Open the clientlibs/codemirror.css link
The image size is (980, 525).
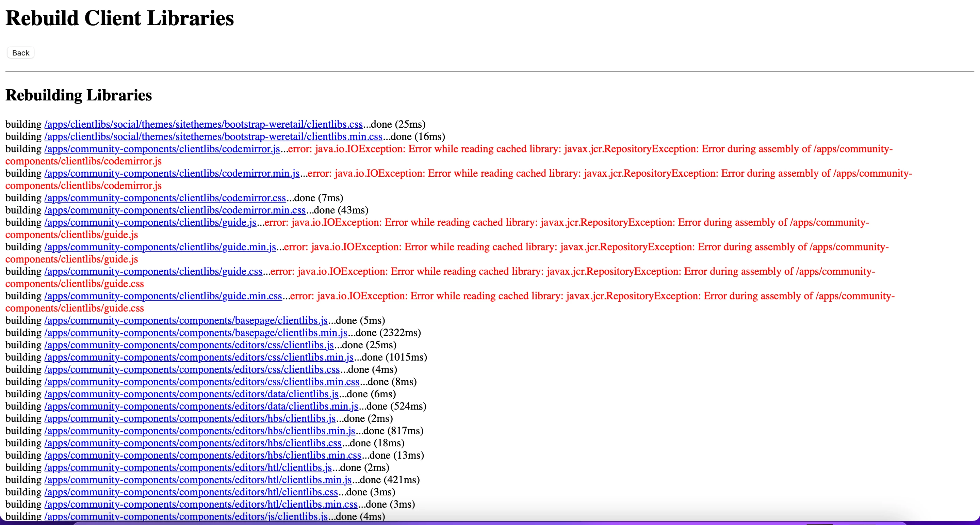tap(165, 198)
